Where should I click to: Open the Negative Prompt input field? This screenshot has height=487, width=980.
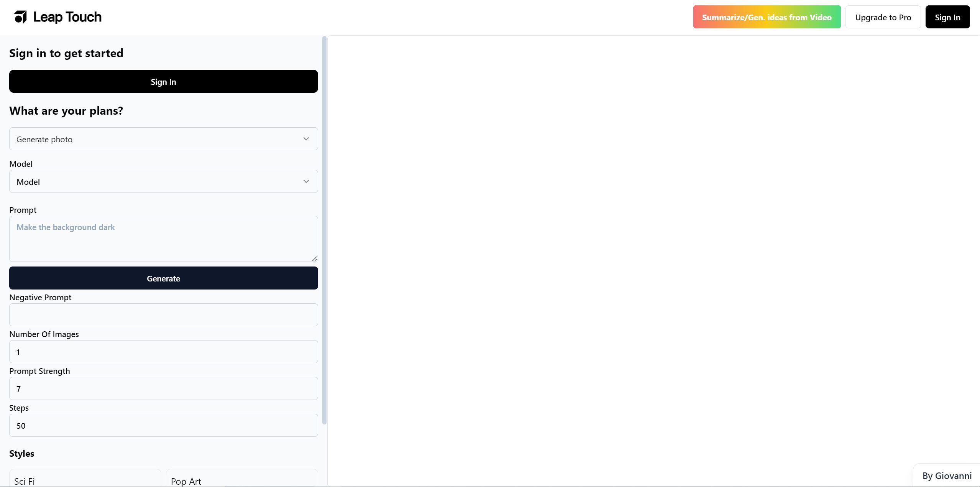click(x=163, y=314)
